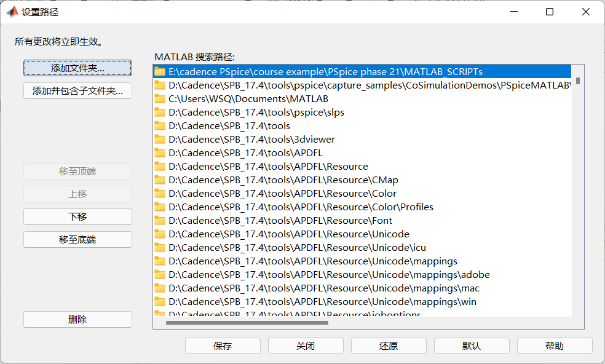Select the D:\Cadence\SPB_17.4\tools entry
This screenshot has width=605, height=364.
(362, 126)
